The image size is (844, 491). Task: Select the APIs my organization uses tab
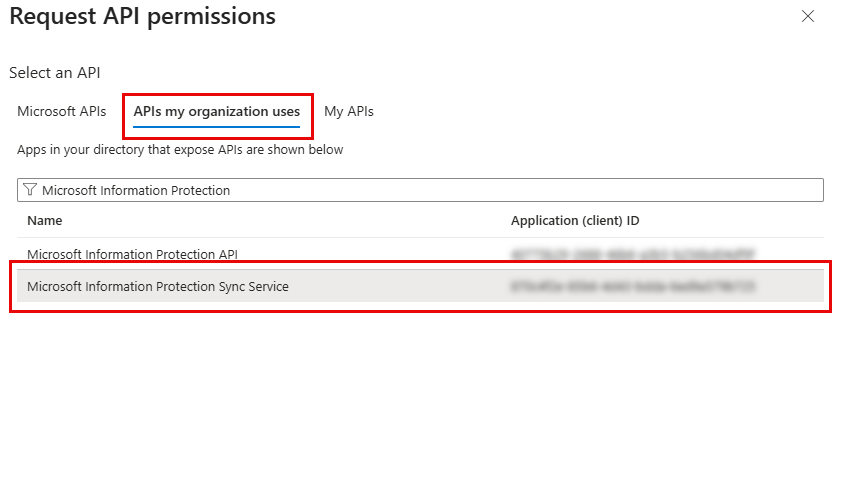[217, 112]
